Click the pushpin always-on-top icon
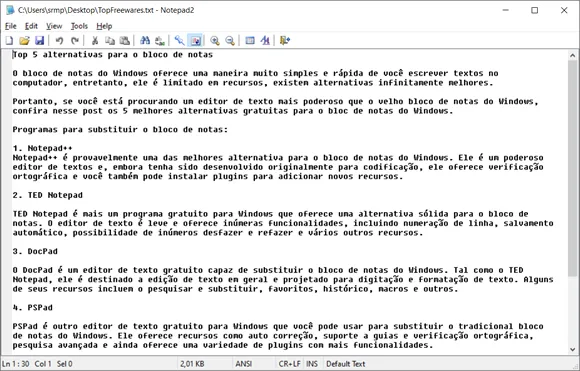 pos(179,40)
